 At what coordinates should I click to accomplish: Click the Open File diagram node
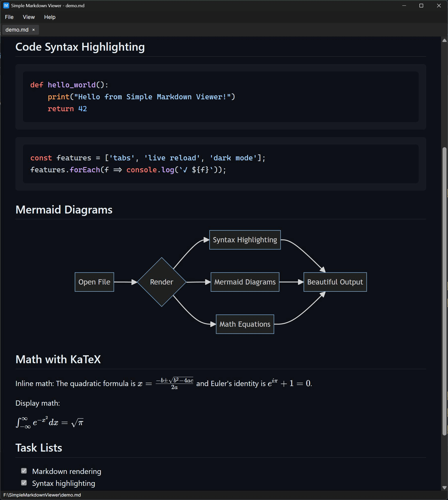tap(94, 282)
